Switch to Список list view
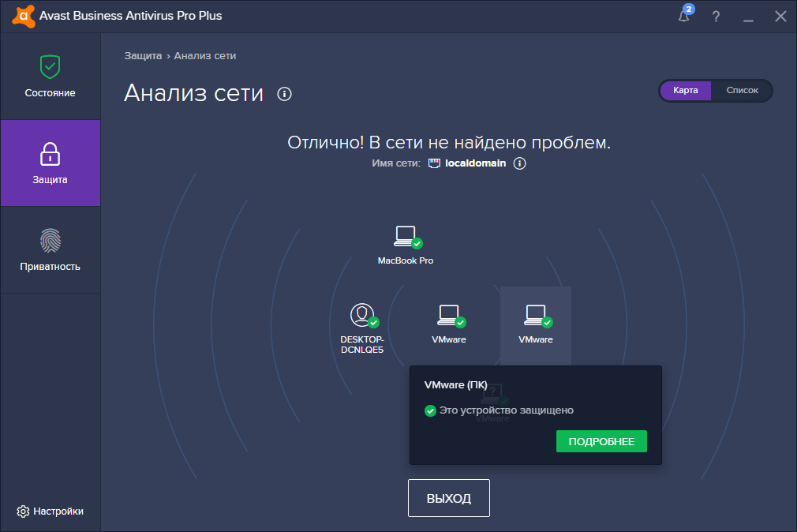The image size is (797, 532). tap(742, 90)
